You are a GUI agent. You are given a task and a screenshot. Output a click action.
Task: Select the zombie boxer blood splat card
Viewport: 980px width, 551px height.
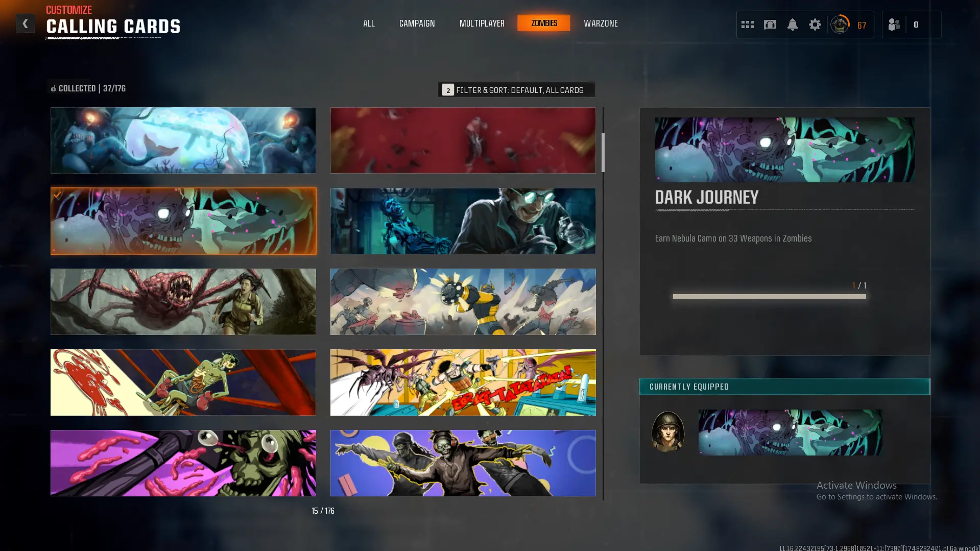click(x=183, y=382)
